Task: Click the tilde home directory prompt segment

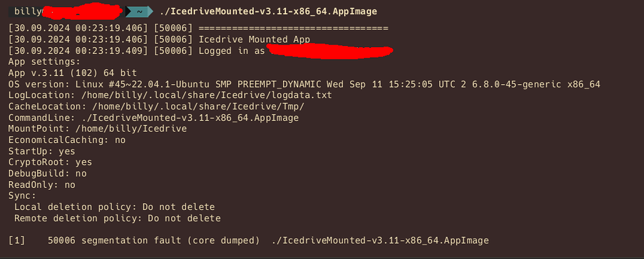Action: [x=139, y=11]
